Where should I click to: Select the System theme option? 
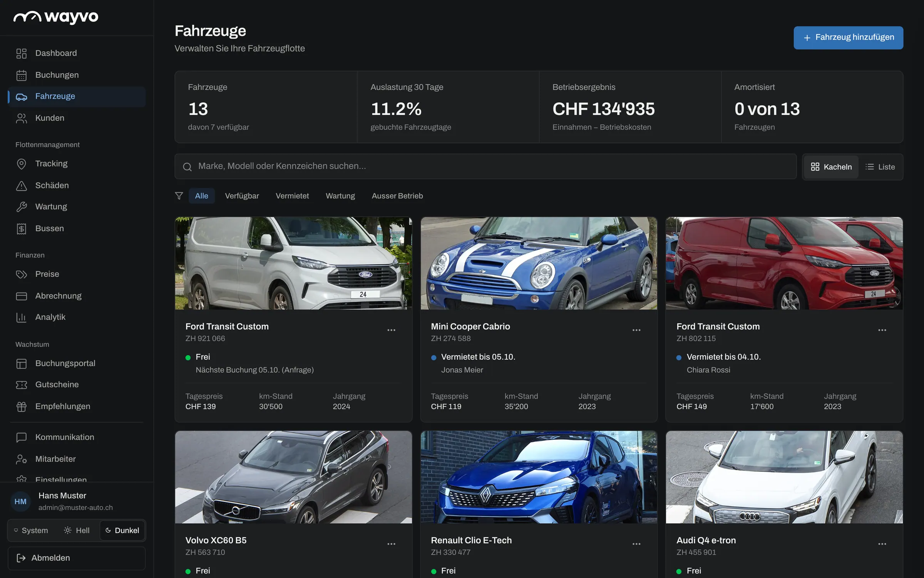(x=31, y=531)
